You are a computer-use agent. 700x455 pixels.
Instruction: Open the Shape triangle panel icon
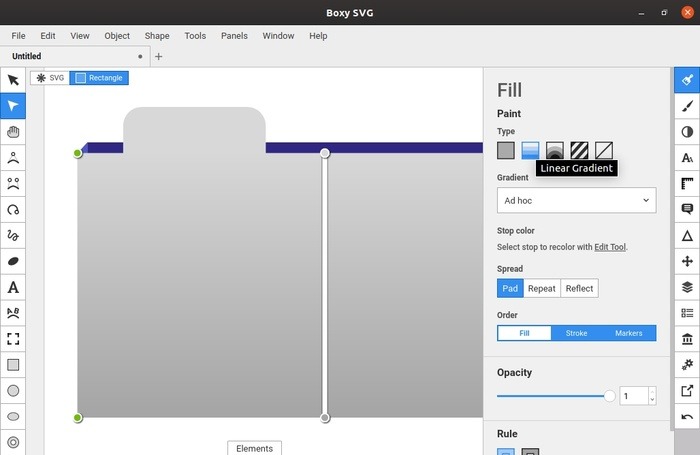pyautogui.click(x=687, y=235)
